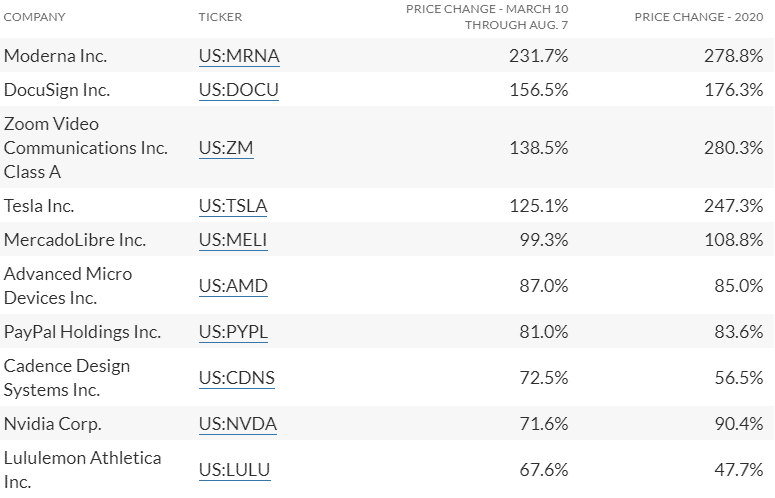The image size is (775, 498).
Task: Follow the US:CDNS ticker link
Action: coord(236,378)
